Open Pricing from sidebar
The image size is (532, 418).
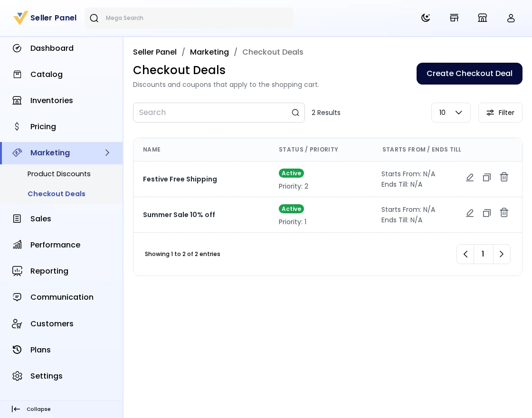pos(61,126)
